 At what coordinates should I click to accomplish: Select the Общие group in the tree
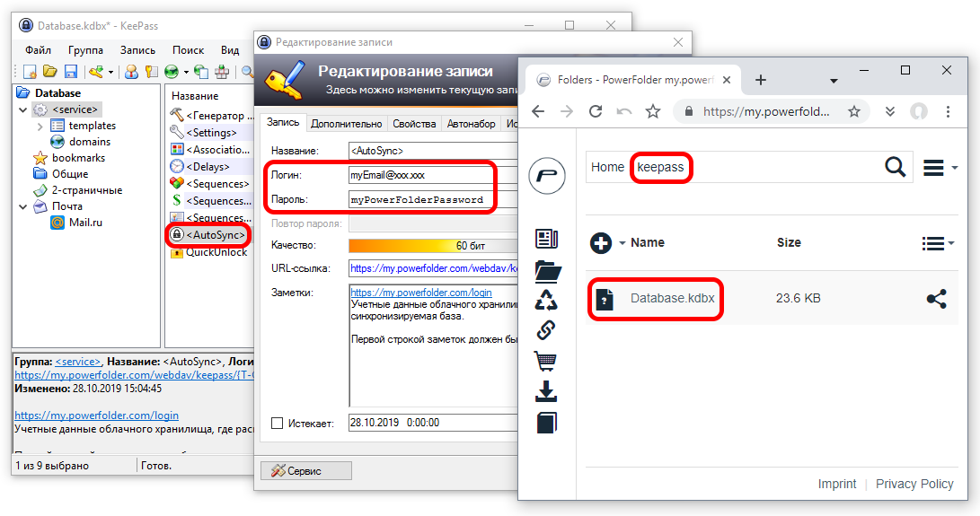click(69, 174)
